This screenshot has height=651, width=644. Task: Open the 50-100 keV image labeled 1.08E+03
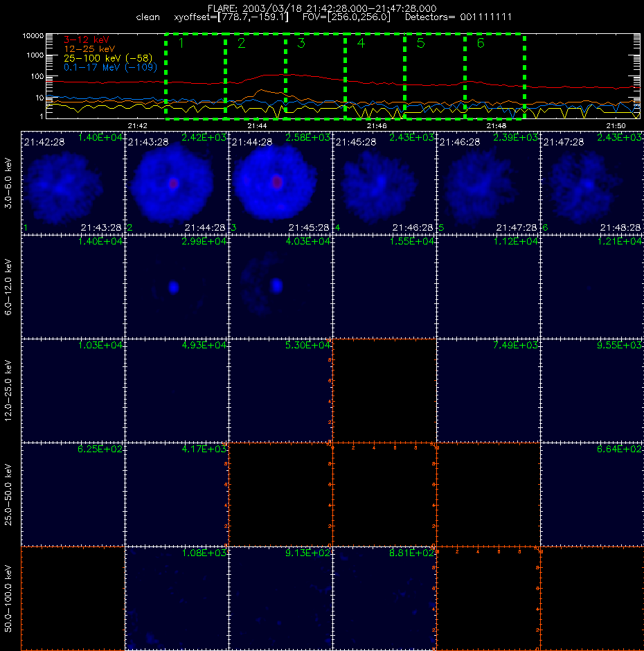pos(177,598)
